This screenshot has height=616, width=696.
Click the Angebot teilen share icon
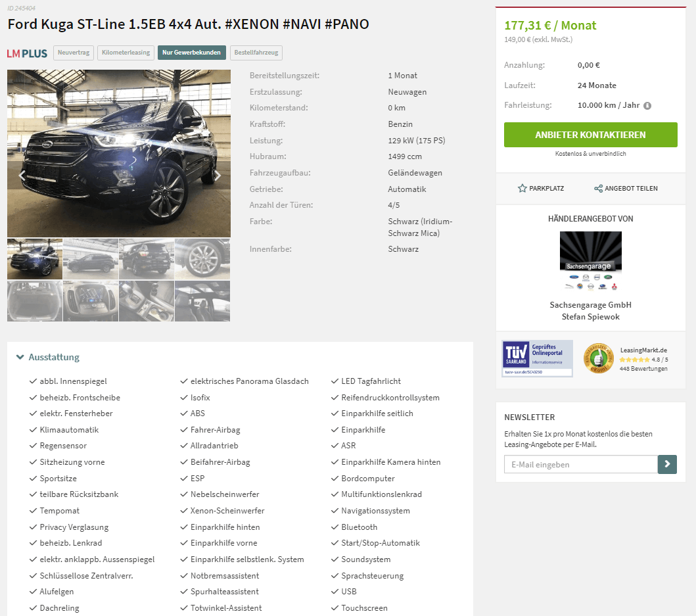pos(598,188)
